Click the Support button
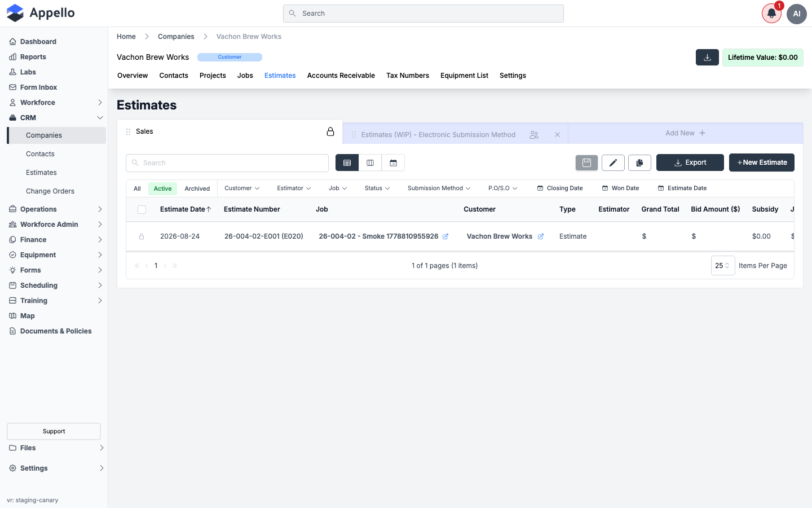The width and height of the screenshot is (812, 518). [54, 431]
